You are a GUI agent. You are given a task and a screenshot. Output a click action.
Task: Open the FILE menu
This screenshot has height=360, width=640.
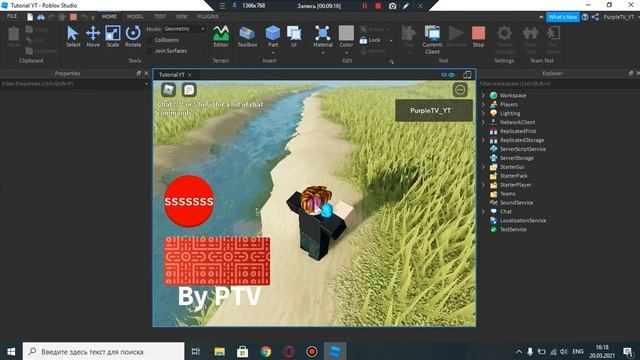point(12,16)
